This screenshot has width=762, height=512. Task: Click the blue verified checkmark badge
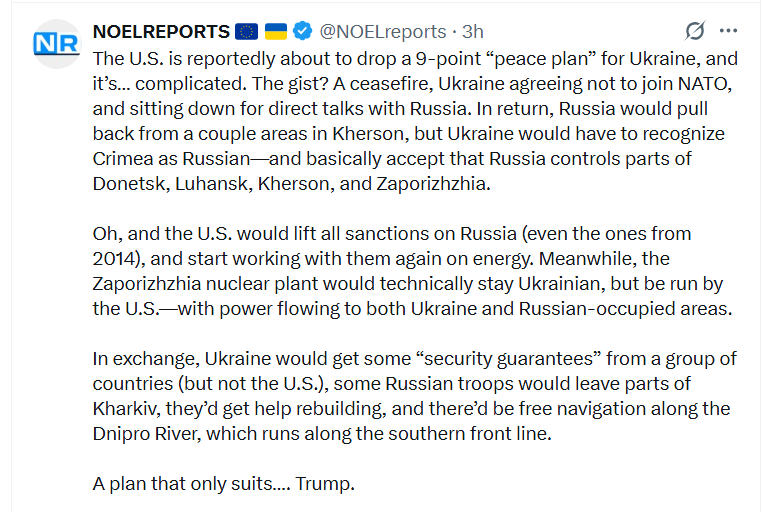click(x=302, y=31)
